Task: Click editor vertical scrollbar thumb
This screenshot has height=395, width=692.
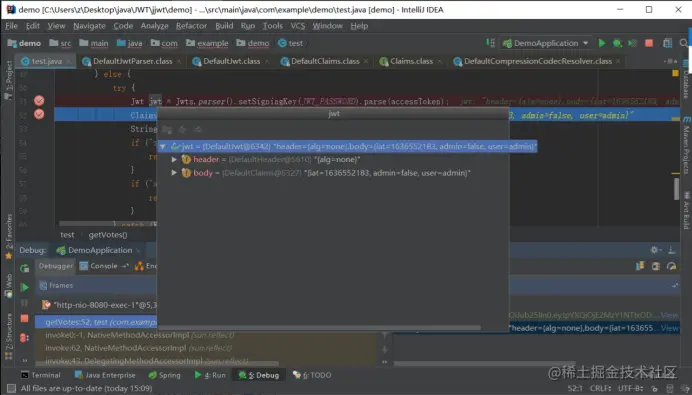Action: coord(676,188)
